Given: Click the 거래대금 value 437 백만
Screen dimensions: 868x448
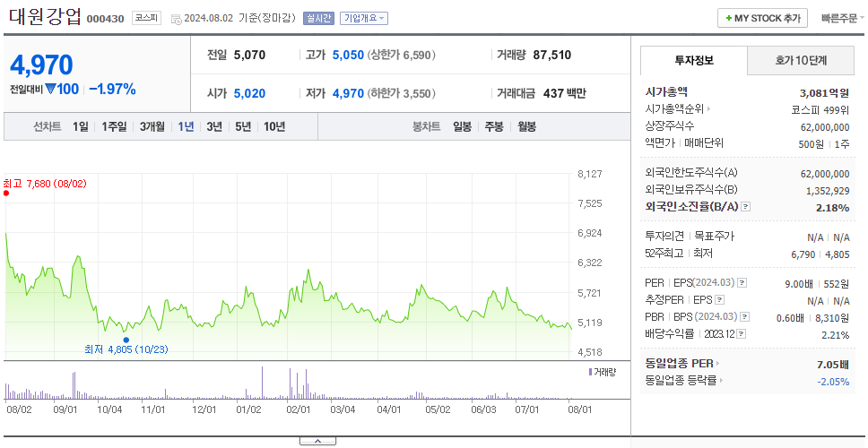Looking at the screenshot, I should [565, 93].
